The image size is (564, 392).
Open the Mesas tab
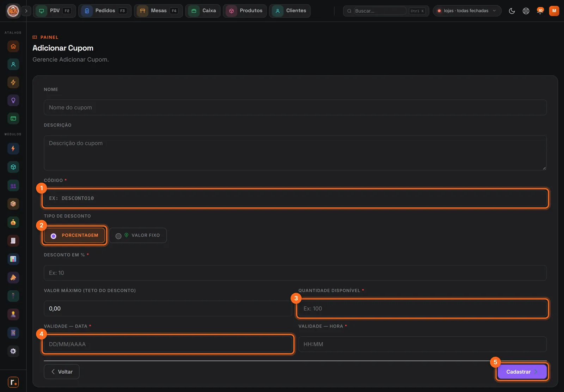pyautogui.click(x=158, y=11)
